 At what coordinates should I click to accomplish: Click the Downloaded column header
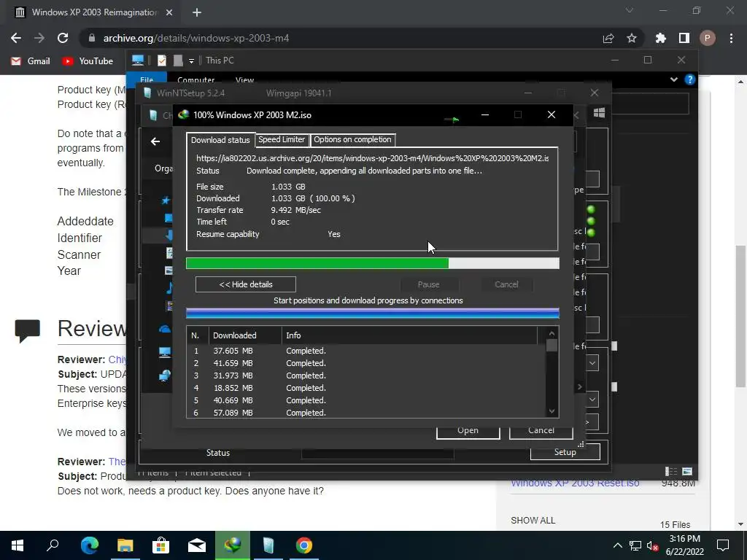tap(245, 335)
